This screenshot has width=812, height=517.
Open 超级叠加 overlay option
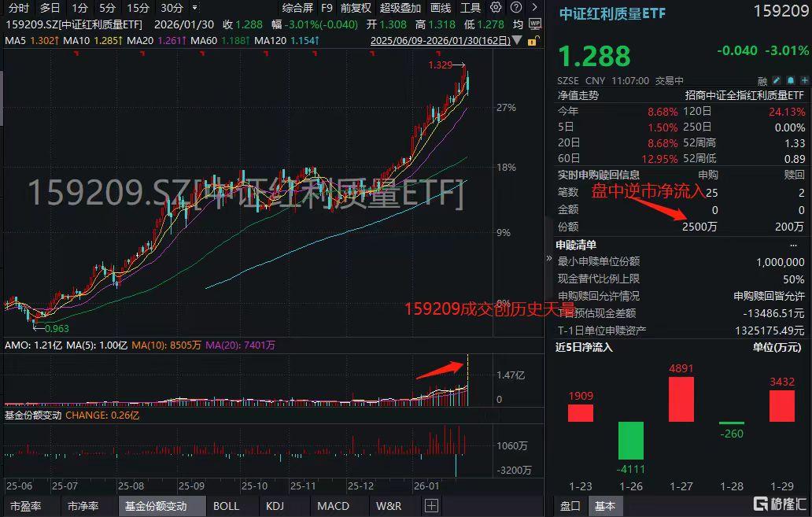coord(400,8)
